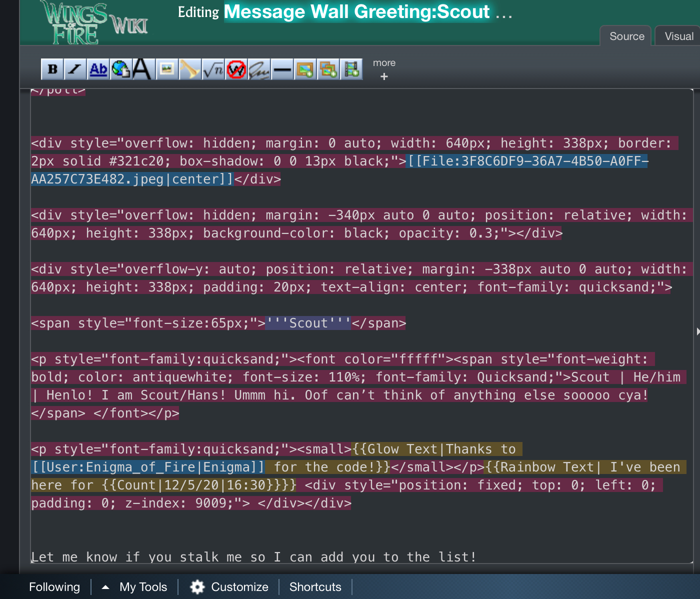This screenshot has height=599, width=700.
Task: Toggle bold text formatting
Action: [52, 69]
